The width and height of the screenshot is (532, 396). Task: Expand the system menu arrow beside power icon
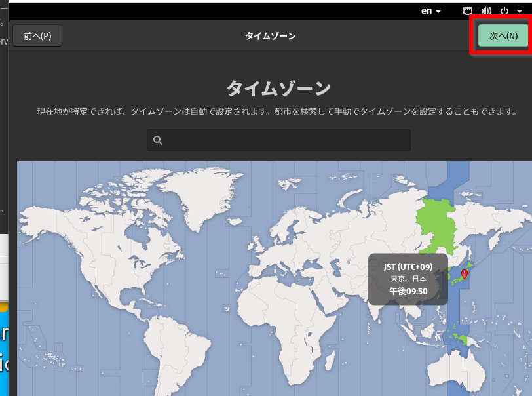519,11
